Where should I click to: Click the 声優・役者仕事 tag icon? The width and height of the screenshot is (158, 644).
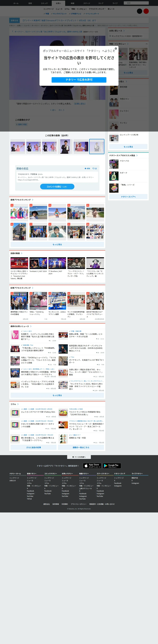(x=70, y=331)
